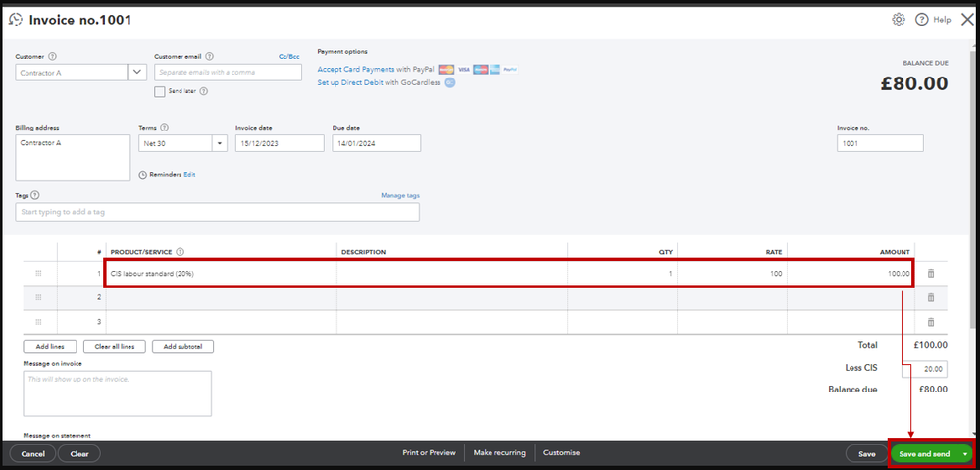Click the RATE cell showing 100

pyautogui.click(x=732, y=273)
